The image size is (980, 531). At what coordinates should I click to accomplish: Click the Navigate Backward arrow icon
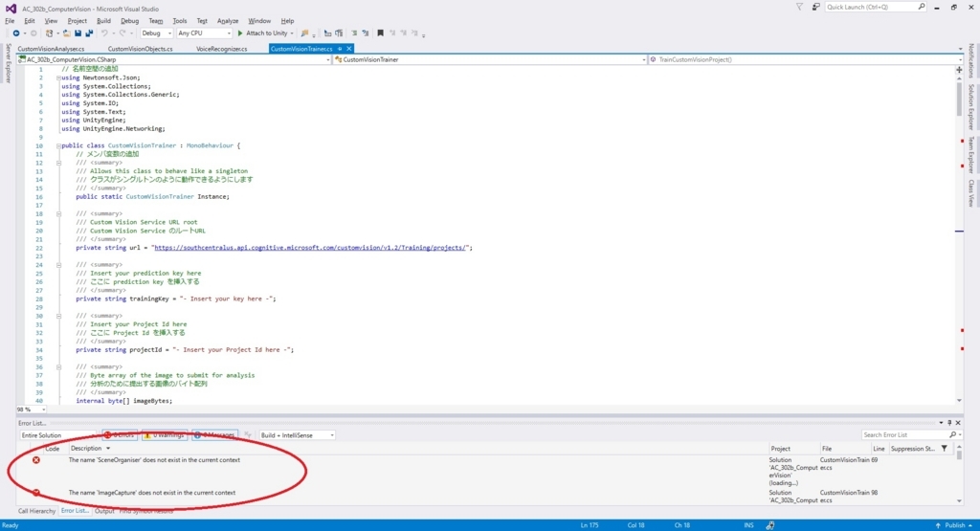point(16,33)
